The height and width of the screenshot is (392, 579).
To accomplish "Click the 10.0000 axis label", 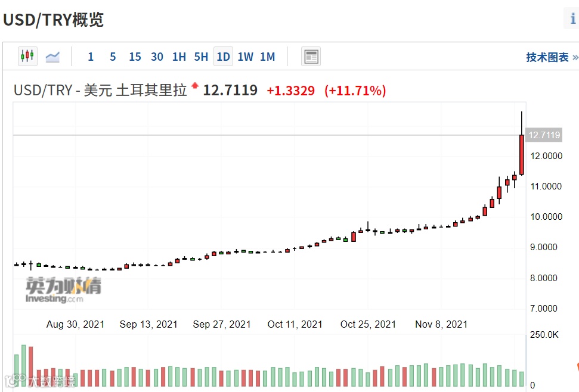I will point(546,216).
